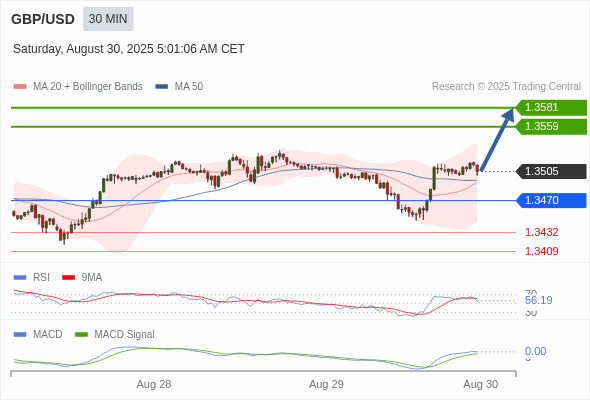
Task: Click the black 1.3505 current price tag
Action: coord(551,171)
